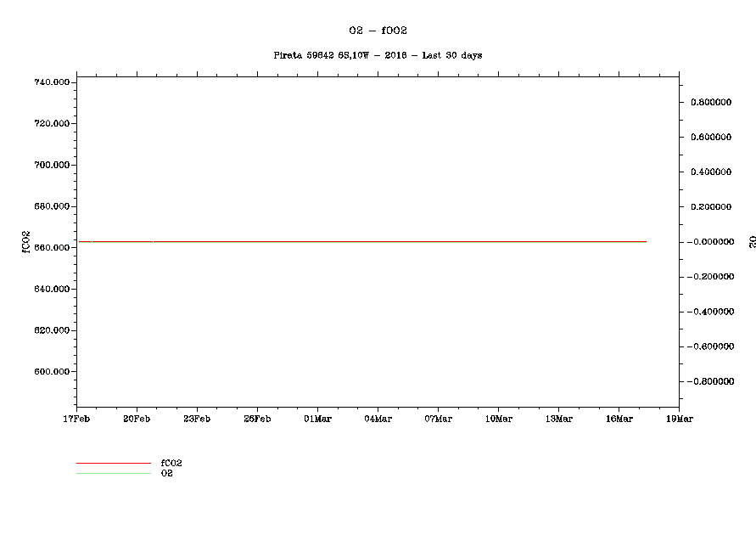Click the positive 0.800000 right axis value
Screen dimensions: 756x535
711,102
